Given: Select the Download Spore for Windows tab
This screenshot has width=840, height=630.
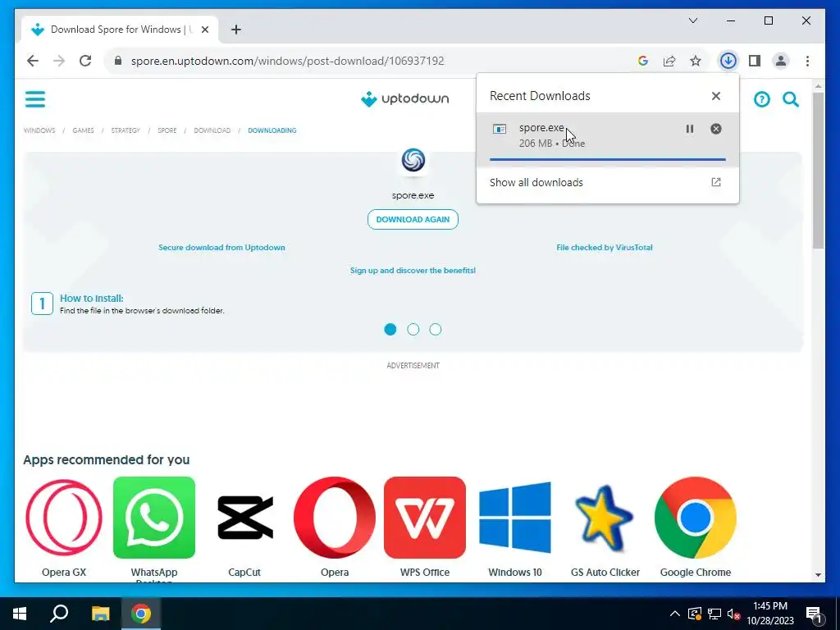Looking at the screenshot, I should tap(121, 30).
